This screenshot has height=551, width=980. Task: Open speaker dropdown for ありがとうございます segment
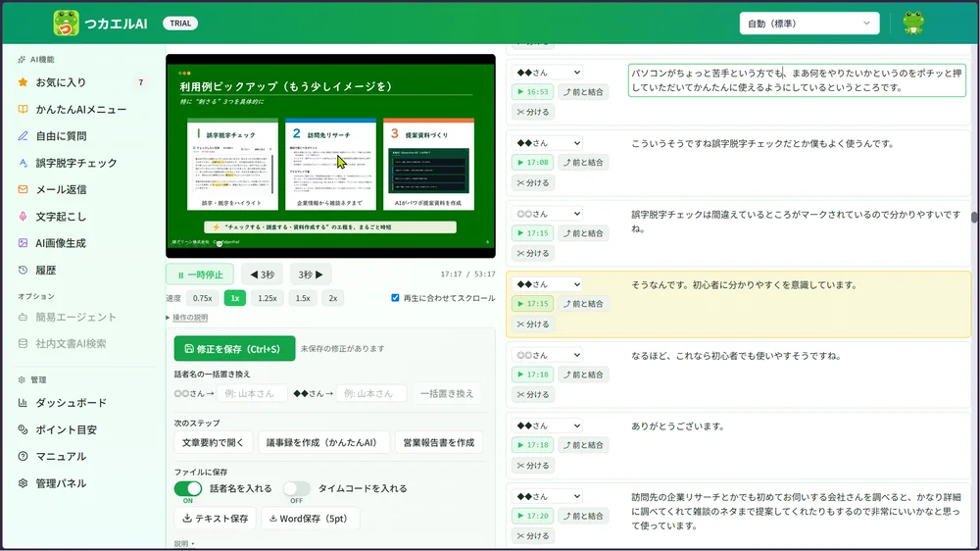pos(548,426)
